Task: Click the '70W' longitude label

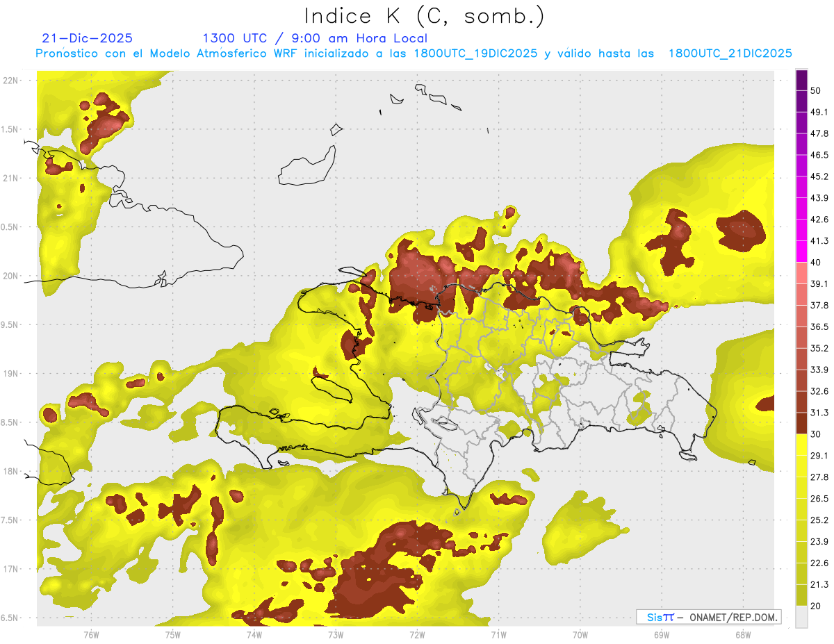Action: coord(580,635)
